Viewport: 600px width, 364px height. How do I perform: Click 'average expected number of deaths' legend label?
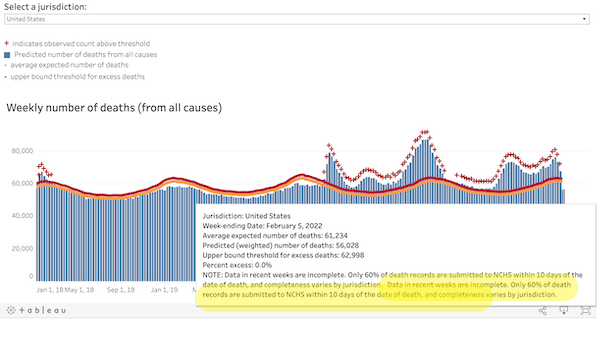point(70,65)
